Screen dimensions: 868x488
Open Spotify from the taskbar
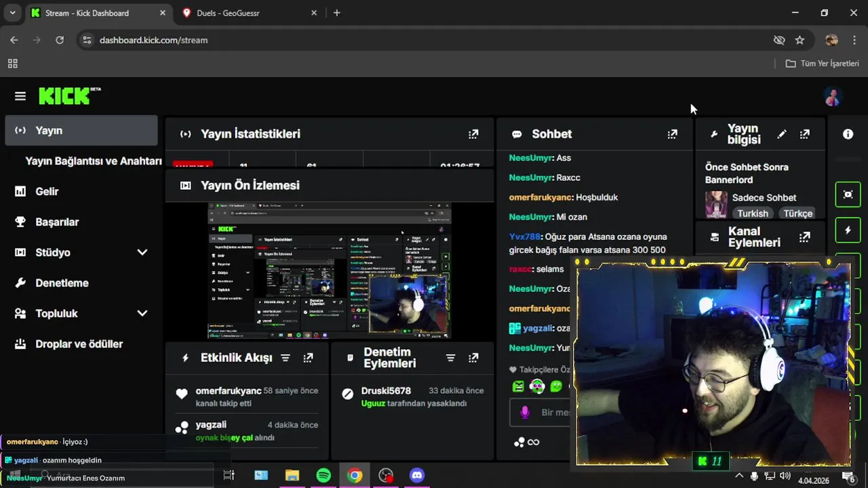(x=323, y=475)
